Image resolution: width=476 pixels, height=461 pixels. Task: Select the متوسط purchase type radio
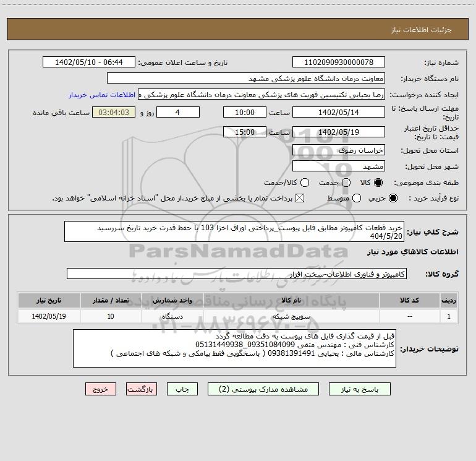point(357,198)
